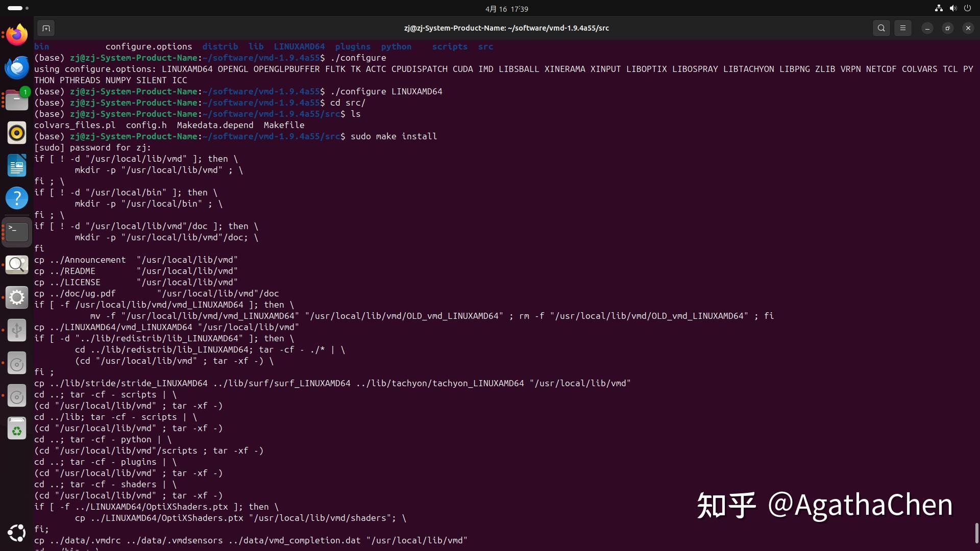Click the terminal vertical scrollbar
Image resolution: width=980 pixels, height=551 pixels.
pos(976,533)
